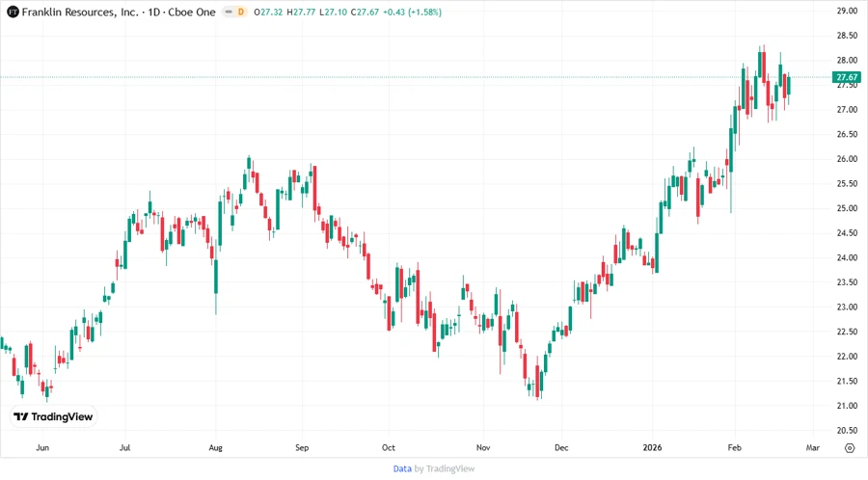
Task: Click the 22.50 price axis label
Action: [x=847, y=332]
